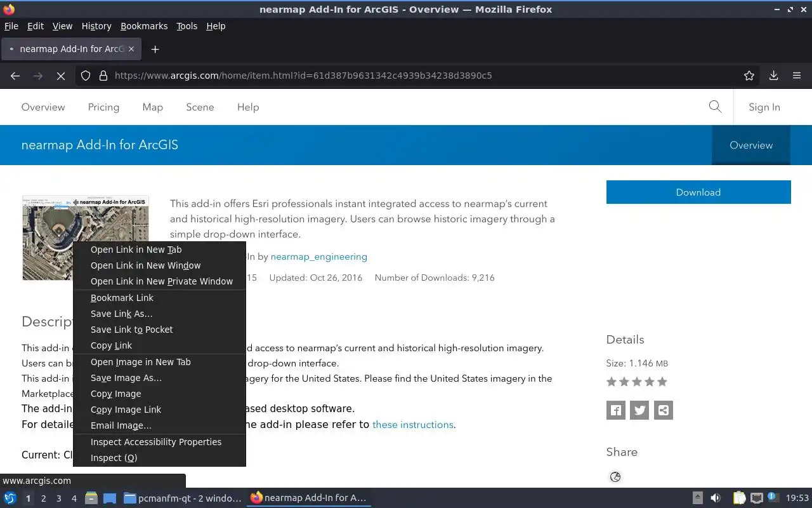The width and height of the screenshot is (812, 508).
Task: Open the Firefox hamburger menu
Action: click(797, 76)
